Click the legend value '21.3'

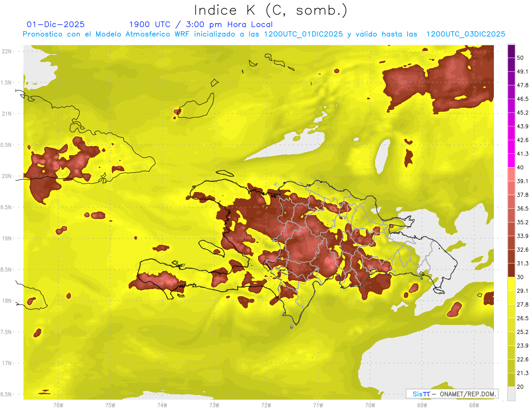pos(523,373)
